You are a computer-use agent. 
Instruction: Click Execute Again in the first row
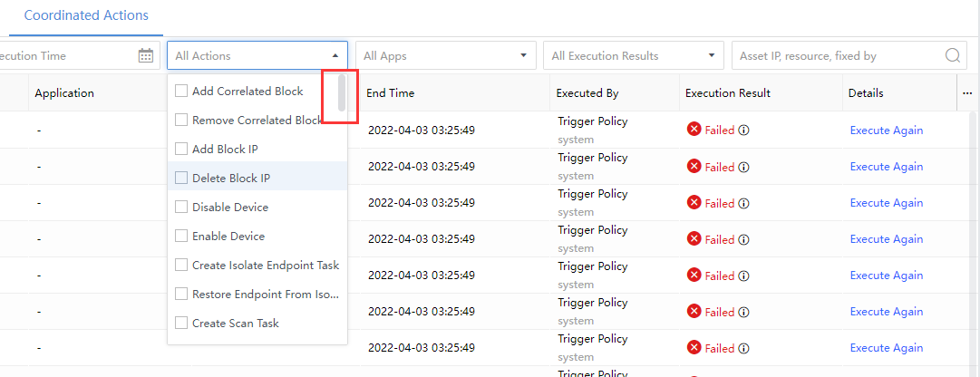coord(886,130)
